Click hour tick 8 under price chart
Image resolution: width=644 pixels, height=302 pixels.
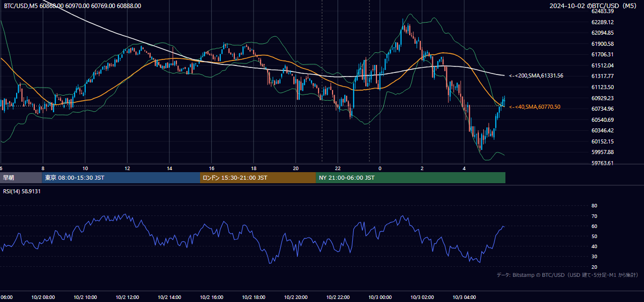click(43, 168)
